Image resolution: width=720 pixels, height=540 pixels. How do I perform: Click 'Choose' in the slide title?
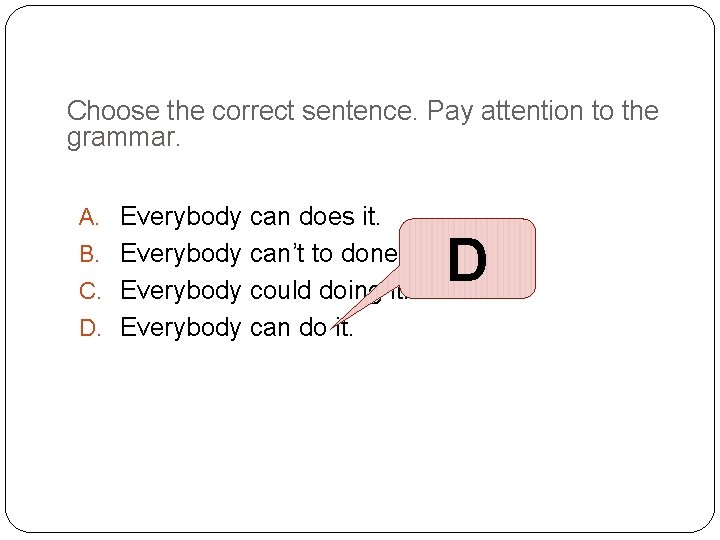tap(113, 111)
